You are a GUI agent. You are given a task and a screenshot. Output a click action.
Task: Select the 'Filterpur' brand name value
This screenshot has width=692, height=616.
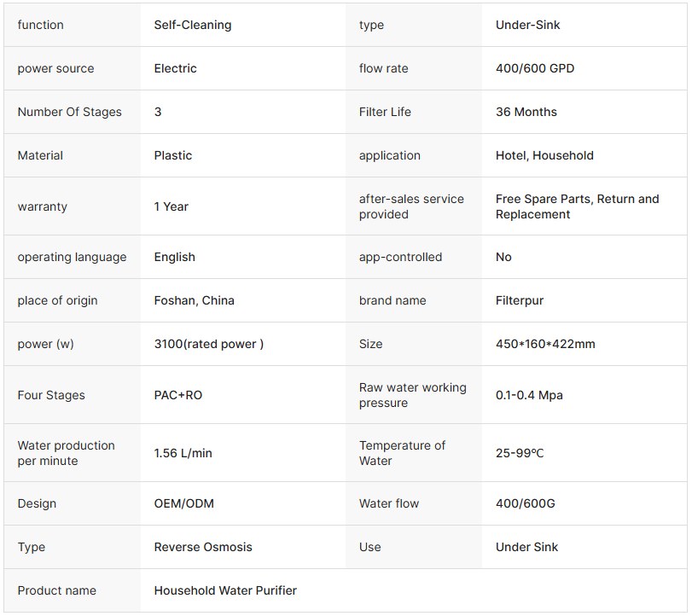(520, 300)
